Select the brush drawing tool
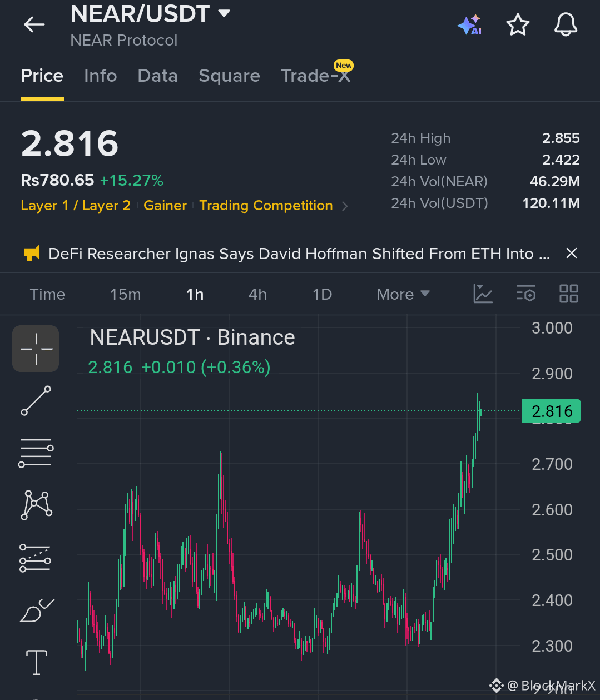The width and height of the screenshot is (600, 700). pyautogui.click(x=37, y=610)
